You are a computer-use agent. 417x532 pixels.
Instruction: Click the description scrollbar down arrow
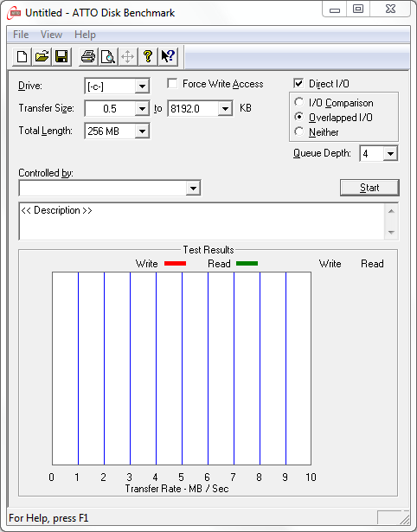click(391, 232)
